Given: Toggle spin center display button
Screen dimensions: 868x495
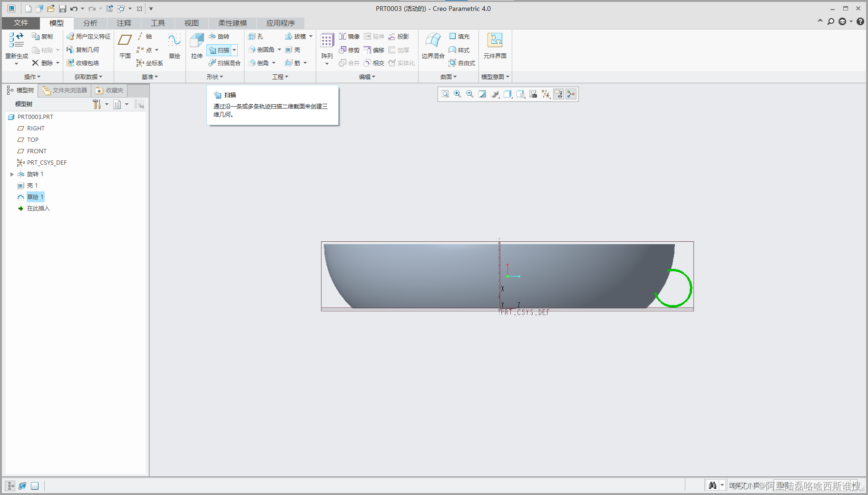Looking at the screenshot, I should 571,94.
